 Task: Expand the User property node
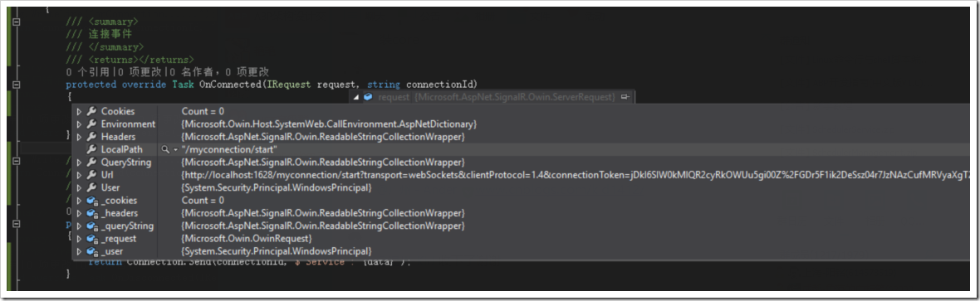pyautogui.click(x=79, y=187)
